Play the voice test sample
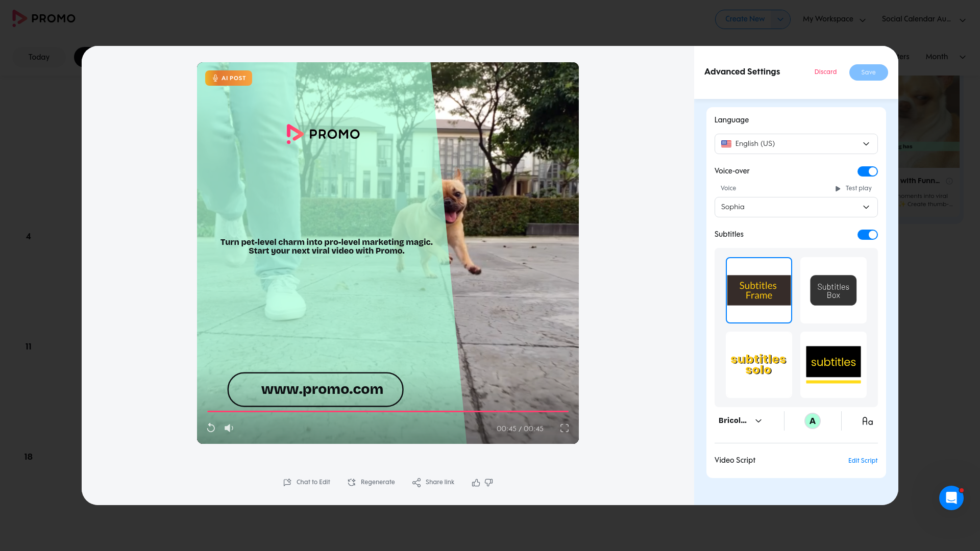This screenshot has height=551, width=980. click(853, 188)
